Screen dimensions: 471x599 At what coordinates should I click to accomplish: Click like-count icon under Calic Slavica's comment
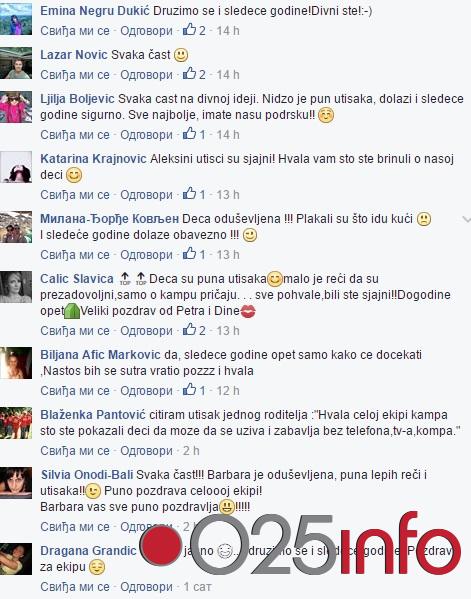tap(189, 329)
